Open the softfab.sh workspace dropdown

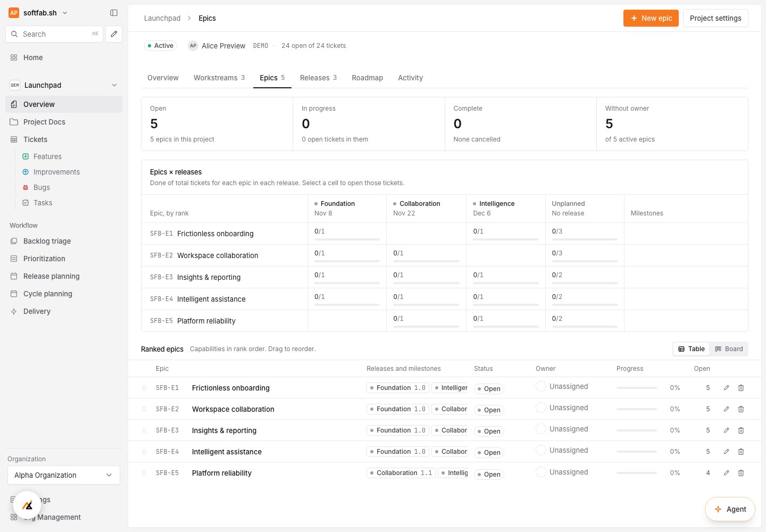click(x=38, y=13)
